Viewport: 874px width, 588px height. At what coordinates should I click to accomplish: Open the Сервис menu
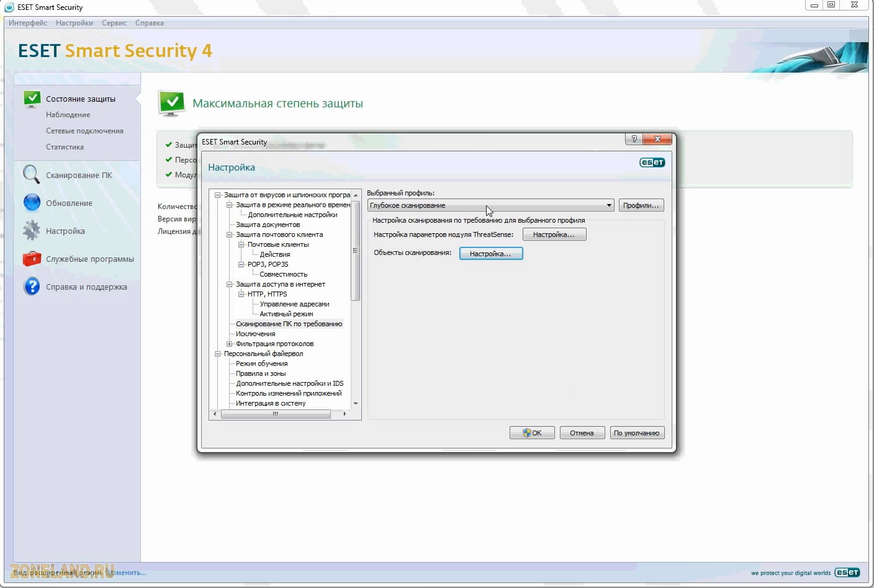(x=114, y=23)
